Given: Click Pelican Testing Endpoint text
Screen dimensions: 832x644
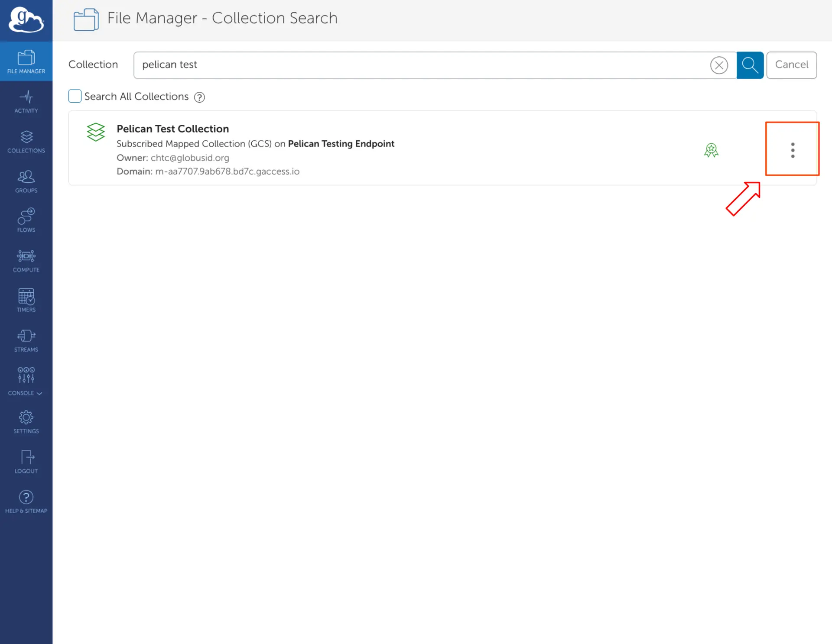Looking at the screenshot, I should click(341, 143).
